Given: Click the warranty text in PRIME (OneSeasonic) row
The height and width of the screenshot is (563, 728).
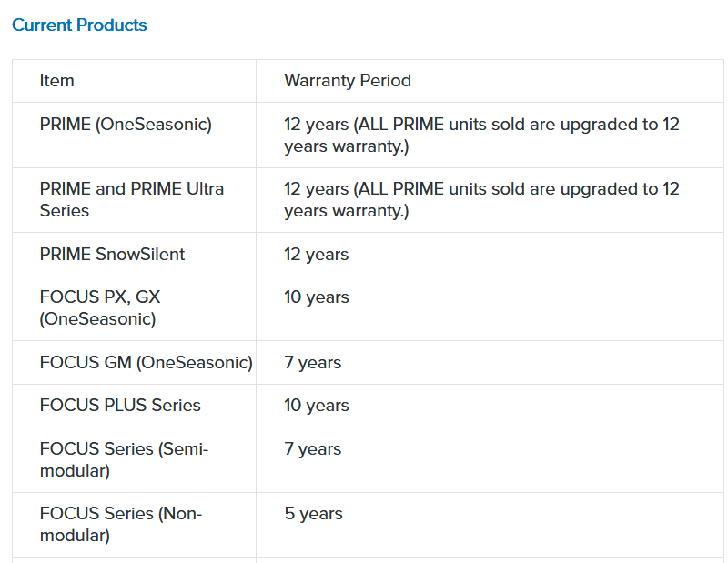Looking at the screenshot, I should coord(481,135).
